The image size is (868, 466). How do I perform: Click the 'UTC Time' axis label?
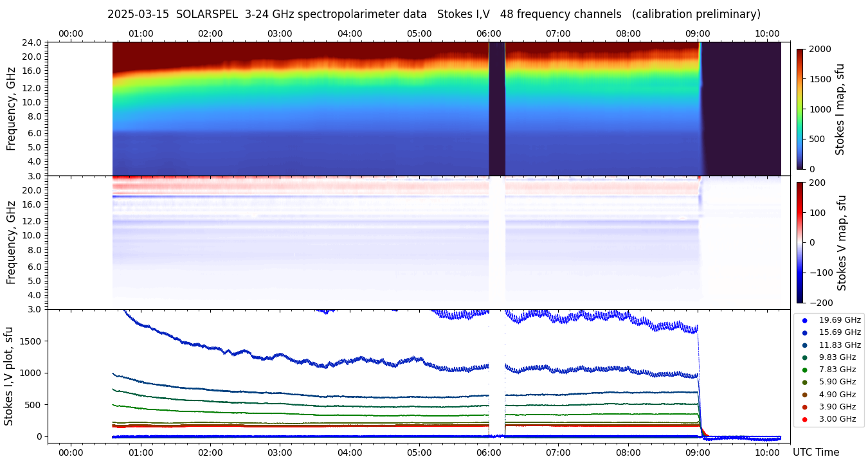[x=815, y=453]
